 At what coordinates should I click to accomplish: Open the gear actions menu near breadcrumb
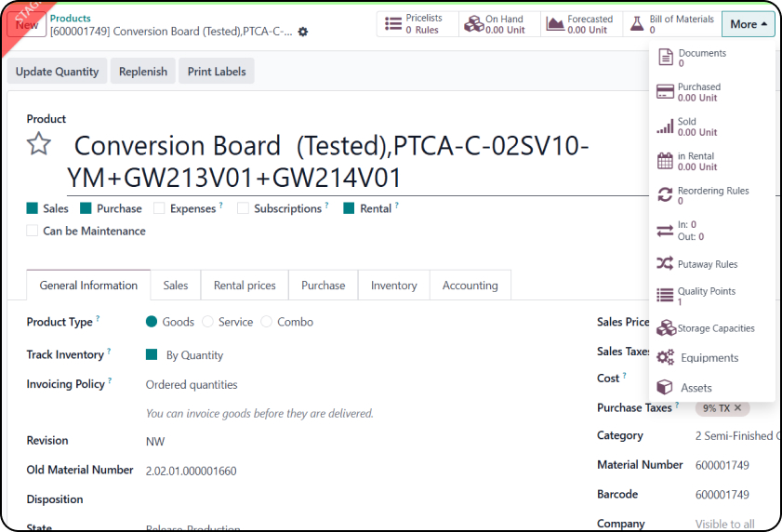coord(302,32)
